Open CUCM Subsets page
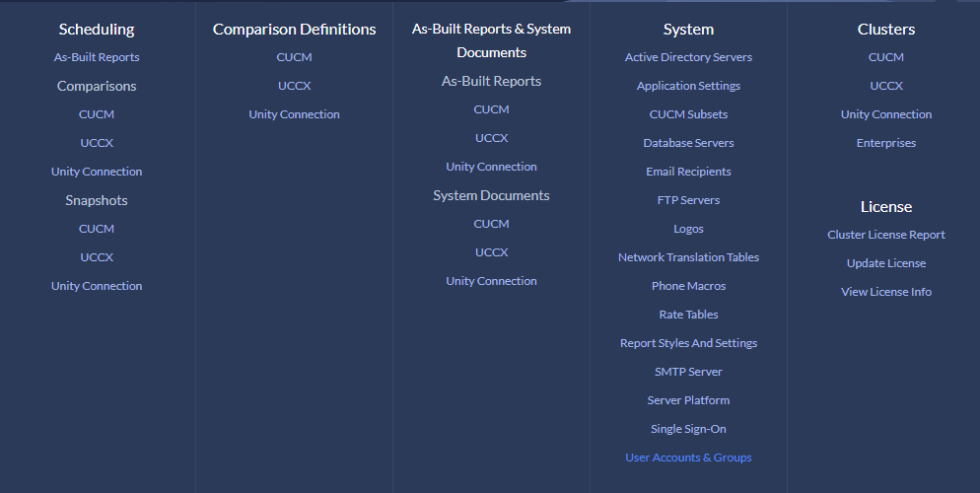This screenshot has width=980, height=493. tap(688, 114)
